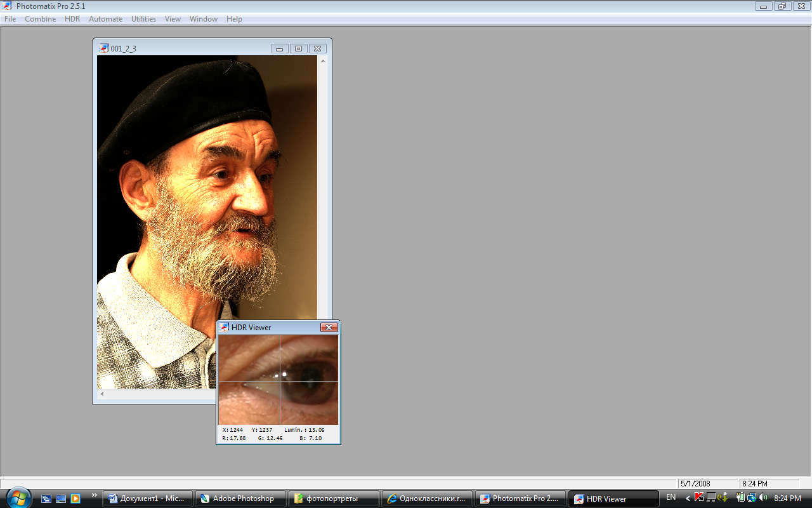Close the 001_2_3 image window

pyautogui.click(x=318, y=48)
